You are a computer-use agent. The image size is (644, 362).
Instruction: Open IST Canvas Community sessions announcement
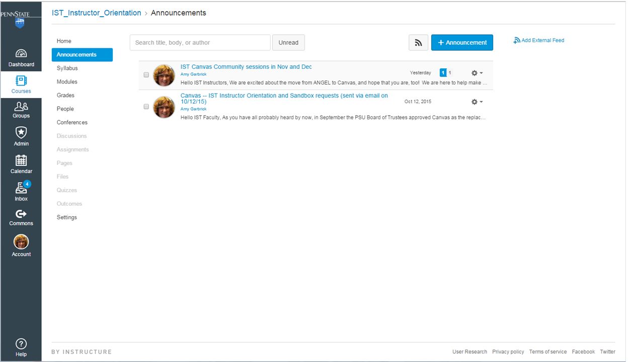[x=246, y=67]
